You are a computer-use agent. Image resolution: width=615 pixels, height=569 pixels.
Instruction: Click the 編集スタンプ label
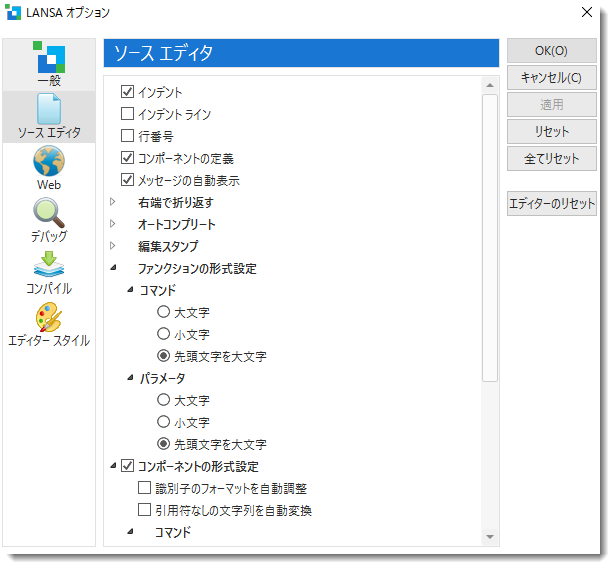pyautogui.click(x=168, y=246)
